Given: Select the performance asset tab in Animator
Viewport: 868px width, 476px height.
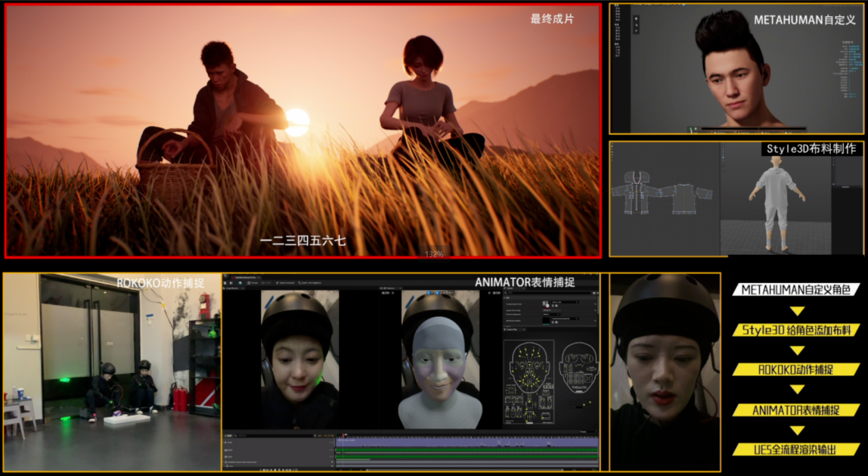Looking at the screenshot, I should (241, 277).
